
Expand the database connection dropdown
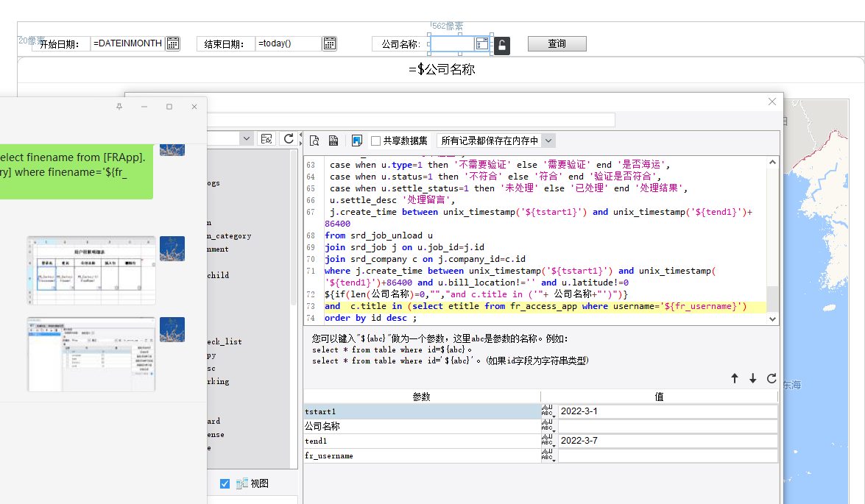click(246, 139)
